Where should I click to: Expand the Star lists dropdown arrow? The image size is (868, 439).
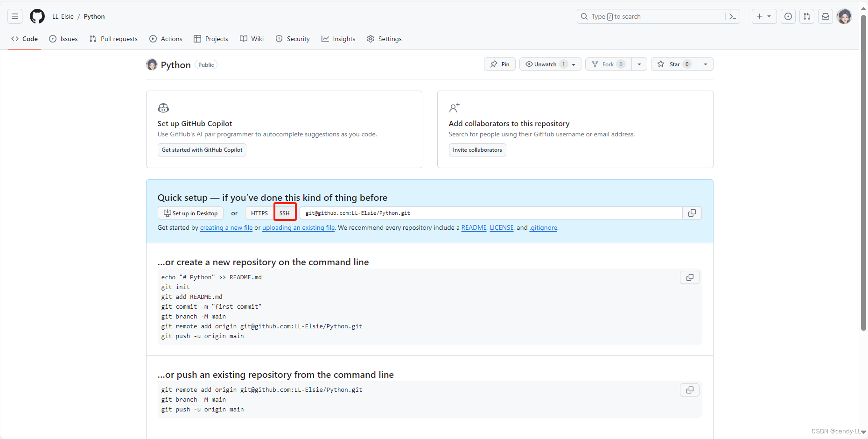[x=706, y=64]
